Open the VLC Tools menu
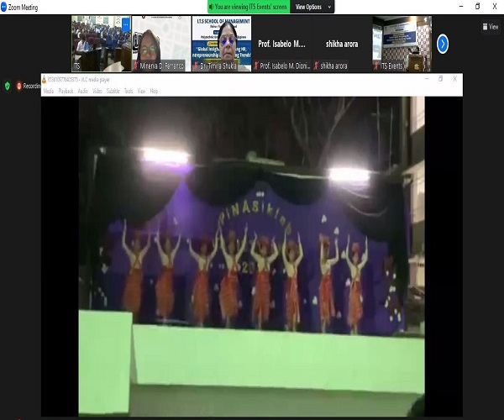 129,92
